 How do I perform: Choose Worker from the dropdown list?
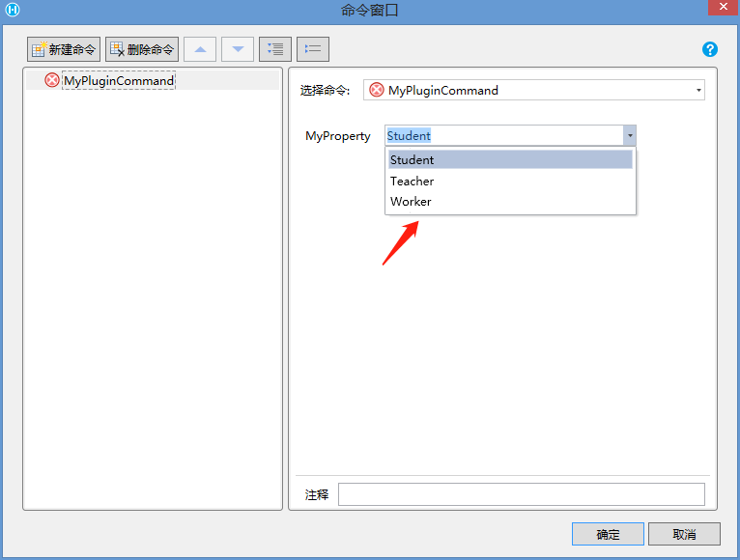point(510,202)
